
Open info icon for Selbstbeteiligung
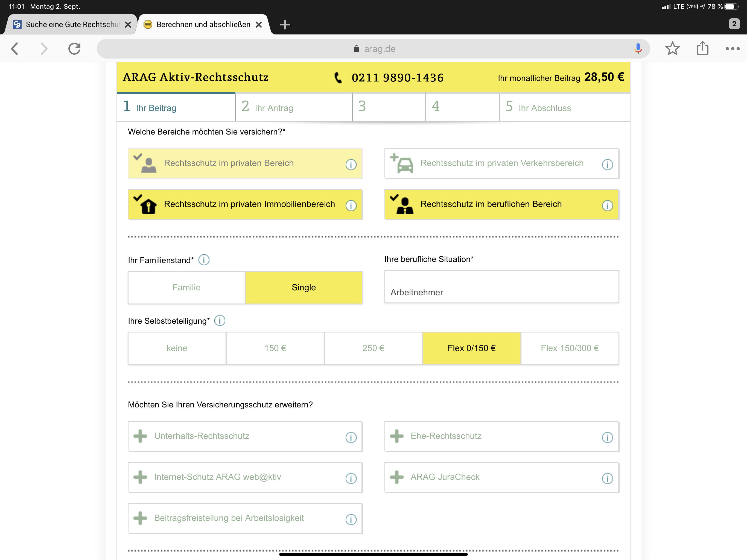tap(220, 320)
